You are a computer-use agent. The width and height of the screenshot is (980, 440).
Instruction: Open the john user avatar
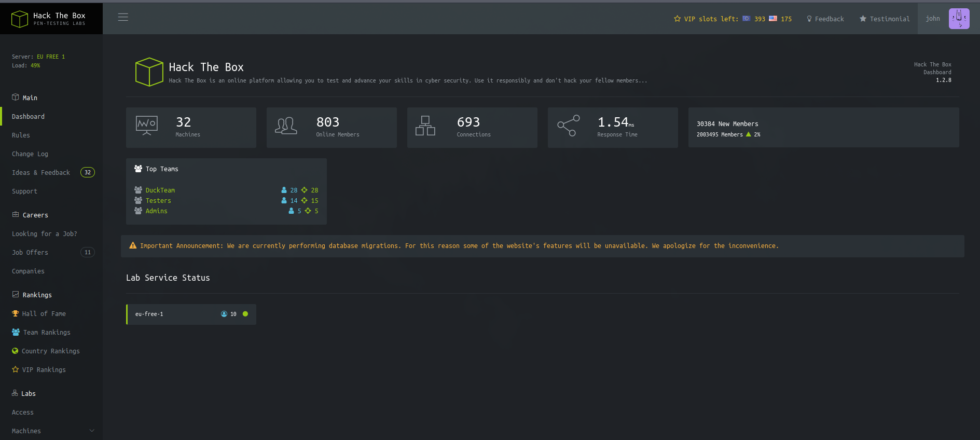959,19
